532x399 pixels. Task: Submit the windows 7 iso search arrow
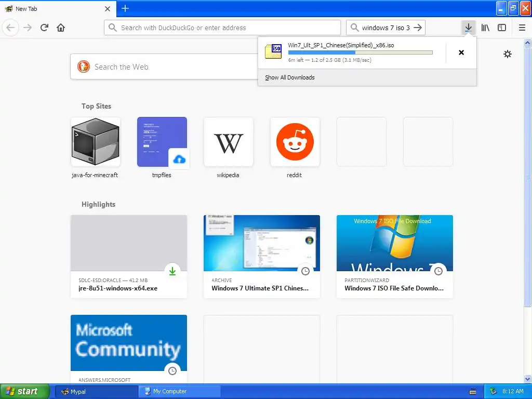click(x=418, y=28)
